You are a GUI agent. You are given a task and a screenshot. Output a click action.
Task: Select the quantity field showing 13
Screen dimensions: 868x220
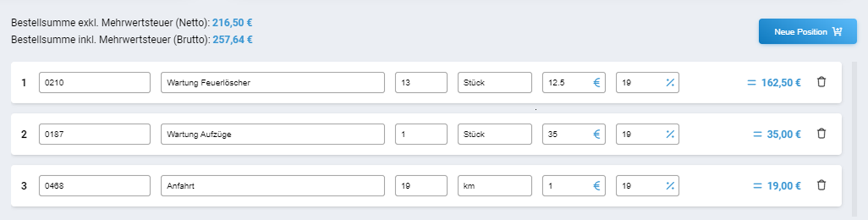pyautogui.click(x=421, y=83)
